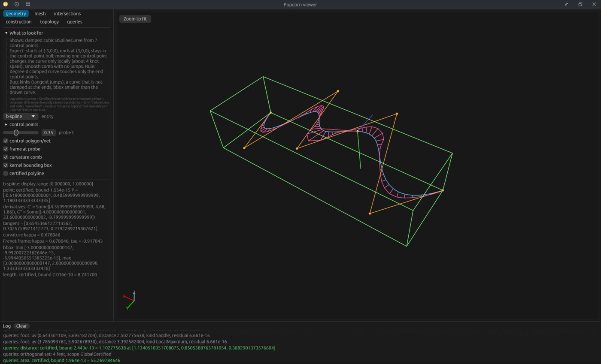Open the queries tab
This screenshot has width=601, height=364.
[x=75, y=22]
